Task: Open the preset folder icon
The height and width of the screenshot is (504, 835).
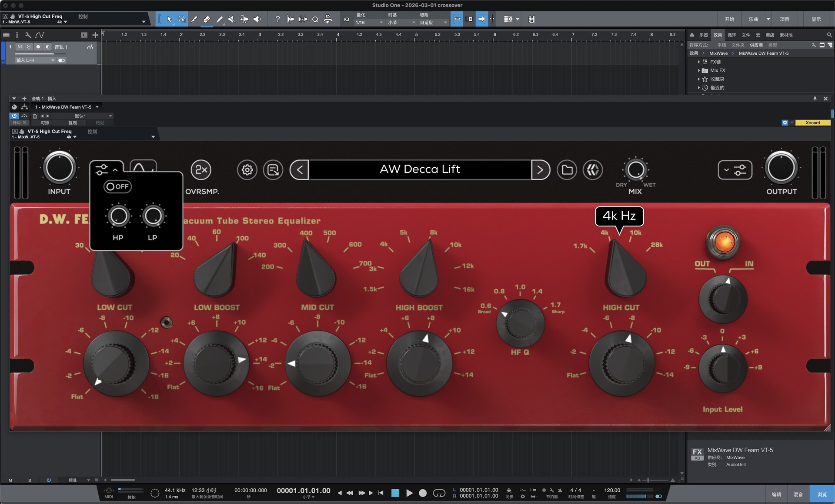Action: click(x=567, y=170)
